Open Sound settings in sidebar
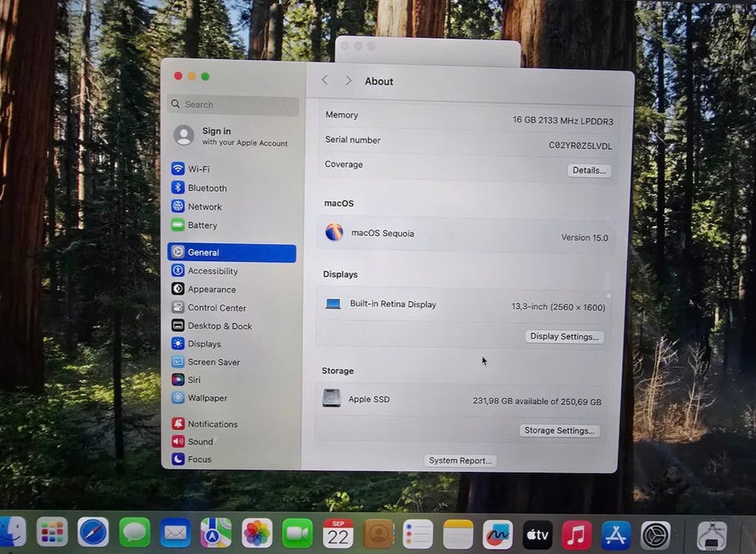Viewport: 756px width, 554px height. point(192,441)
